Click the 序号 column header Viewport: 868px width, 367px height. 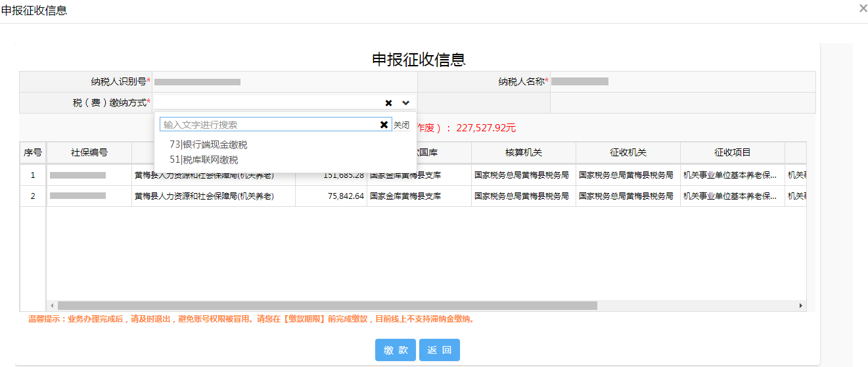pyautogui.click(x=33, y=152)
